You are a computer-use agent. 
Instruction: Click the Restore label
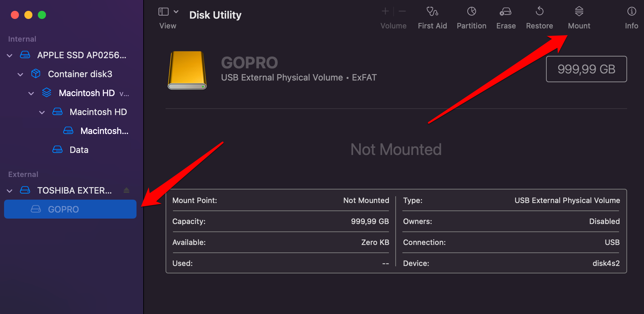coord(539,26)
